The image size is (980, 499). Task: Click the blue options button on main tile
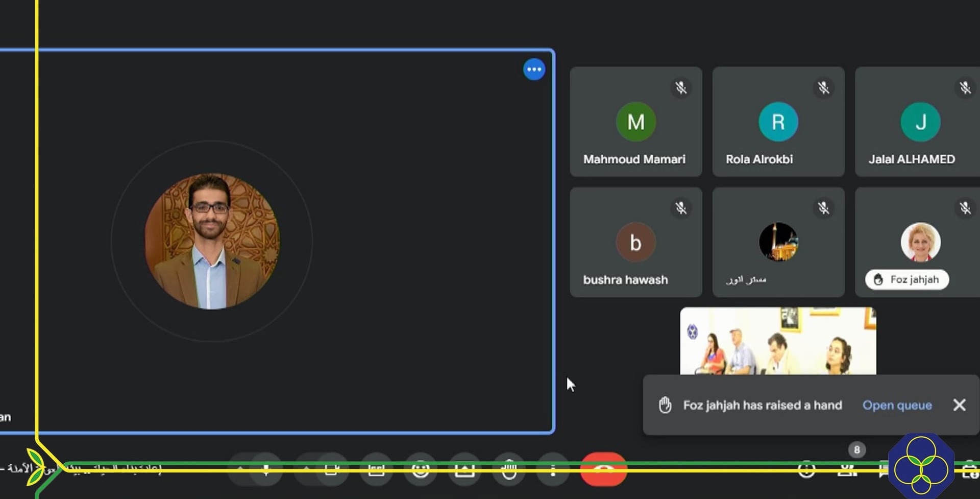(x=534, y=69)
